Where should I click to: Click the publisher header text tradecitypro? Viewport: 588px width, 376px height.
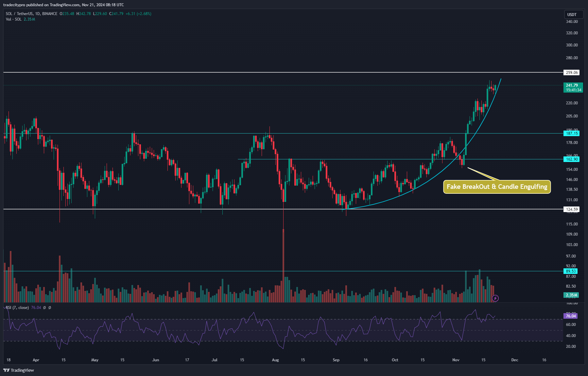(x=14, y=5)
